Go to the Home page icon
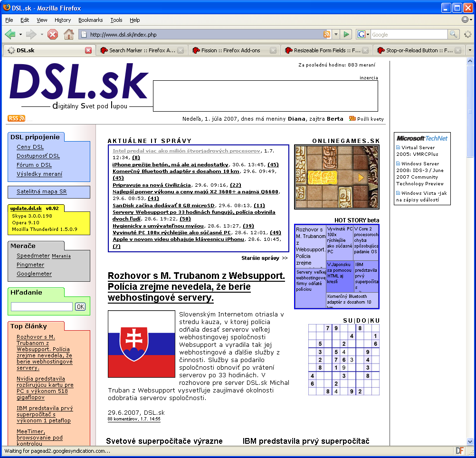 click(x=69, y=34)
